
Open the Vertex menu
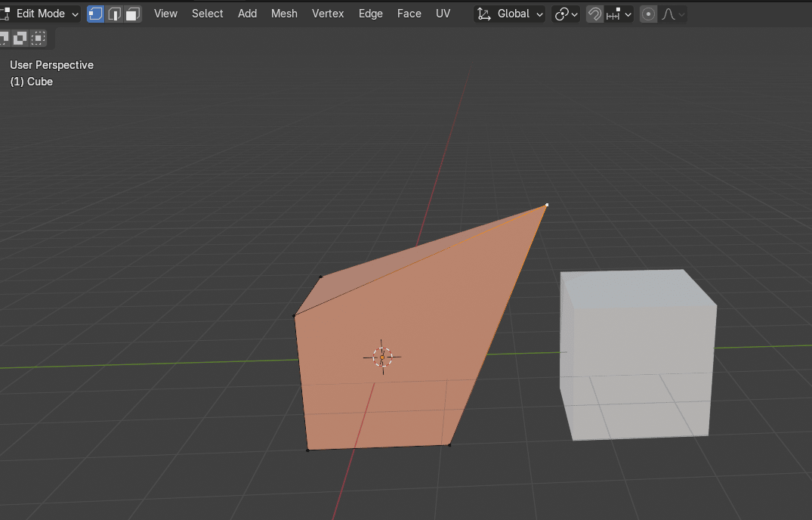click(328, 14)
